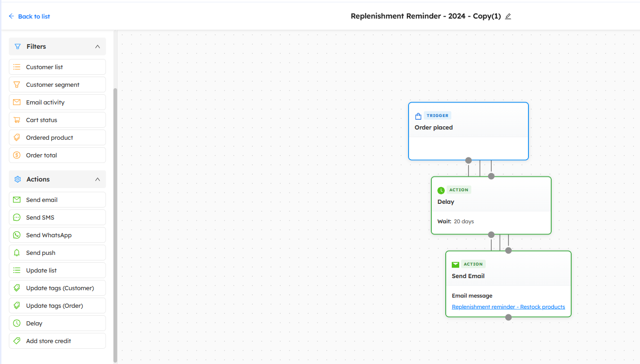
Task: Click the left sidebar vertical scrollbar
Action: click(x=115, y=223)
